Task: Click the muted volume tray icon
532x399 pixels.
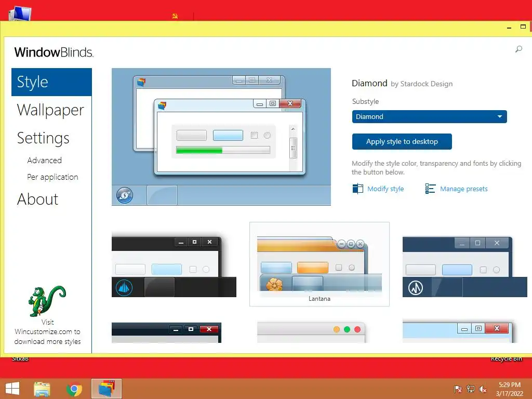Action: click(483, 389)
